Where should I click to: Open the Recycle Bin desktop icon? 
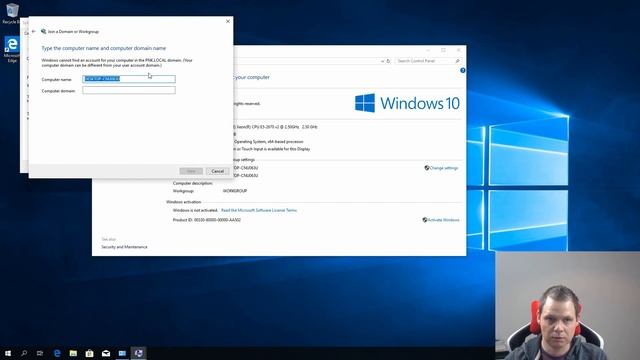coord(12,13)
